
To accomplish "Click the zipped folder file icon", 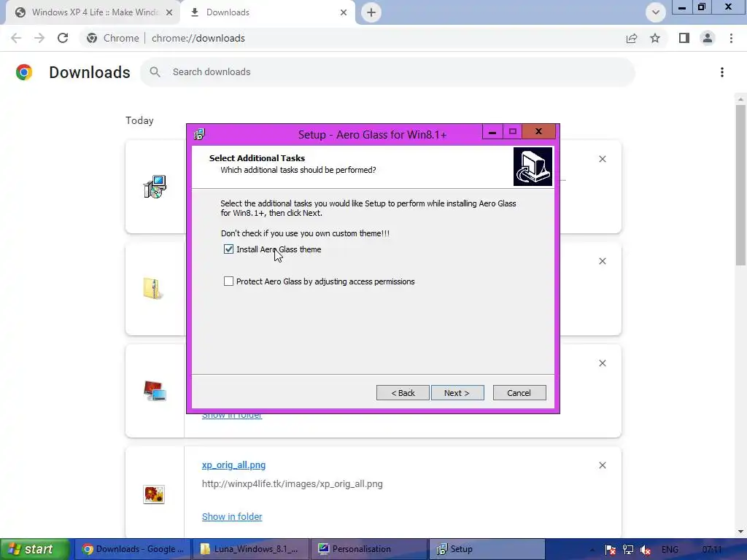I will pos(153,289).
